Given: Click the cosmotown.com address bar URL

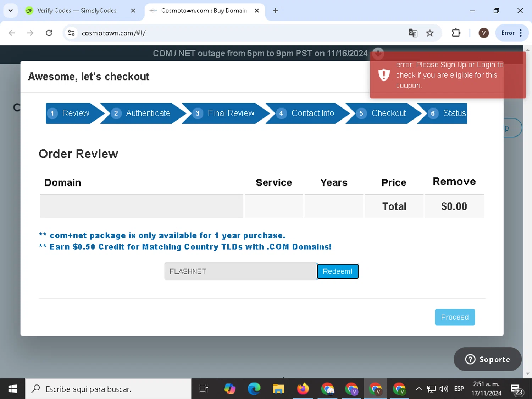Looking at the screenshot, I should (x=113, y=33).
